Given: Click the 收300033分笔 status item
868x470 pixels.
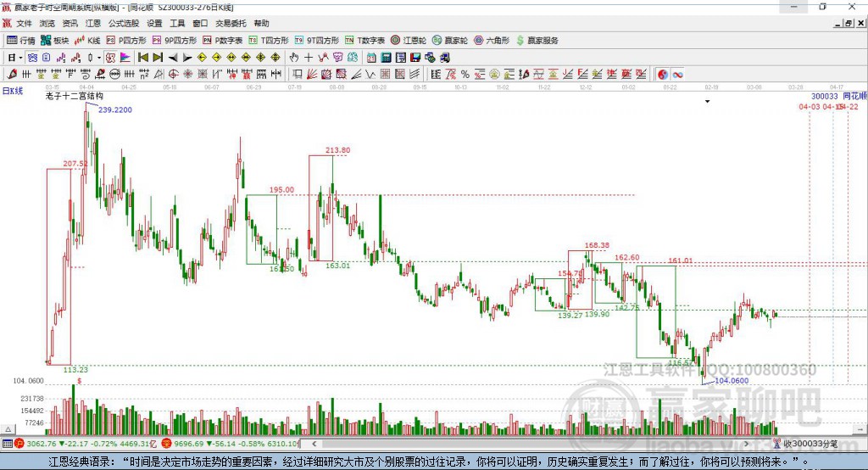Looking at the screenshot, I should click(806, 444).
